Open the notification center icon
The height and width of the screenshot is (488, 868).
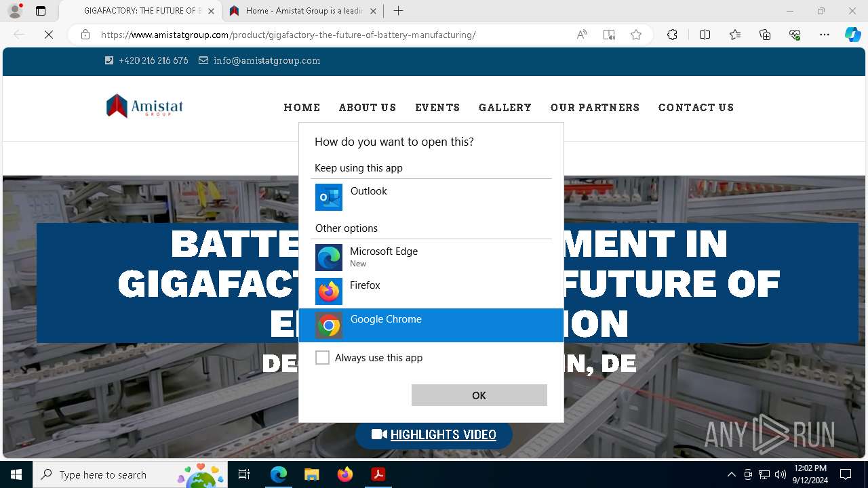[846, 474]
